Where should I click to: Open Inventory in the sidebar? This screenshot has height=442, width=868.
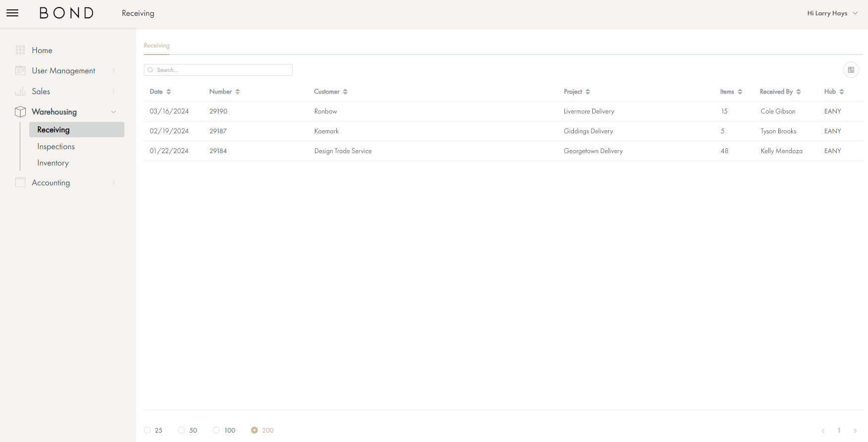click(x=53, y=163)
